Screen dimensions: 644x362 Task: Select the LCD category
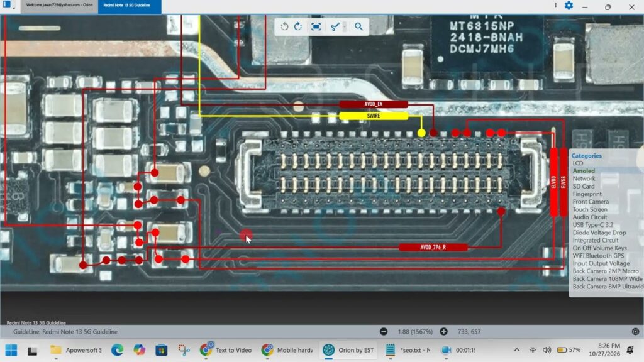(x=578, y=163)
